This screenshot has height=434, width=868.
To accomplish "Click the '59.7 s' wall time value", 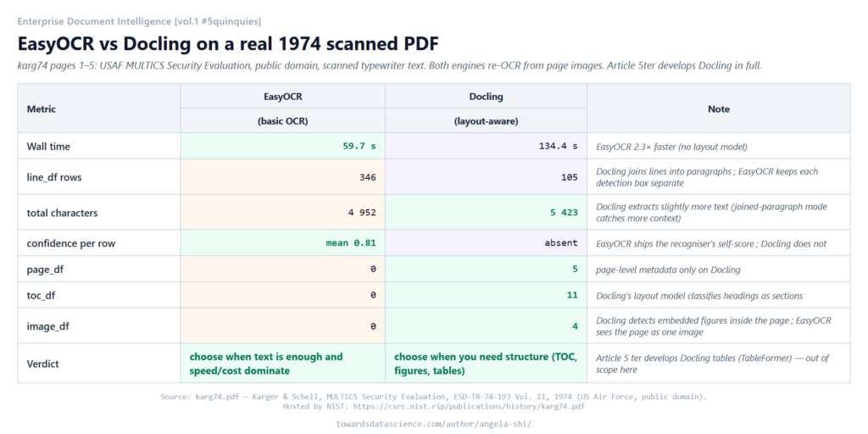I will tap(359, 147).
